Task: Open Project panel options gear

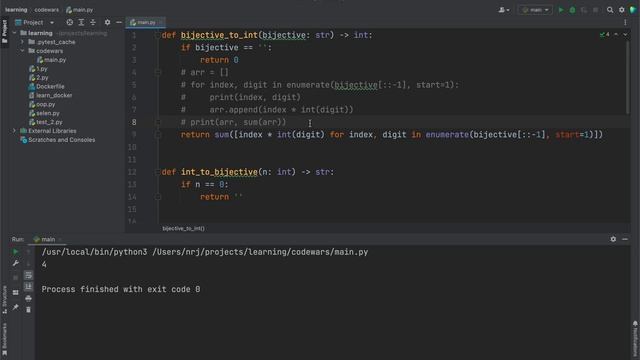Action: [x=107, y=22]
